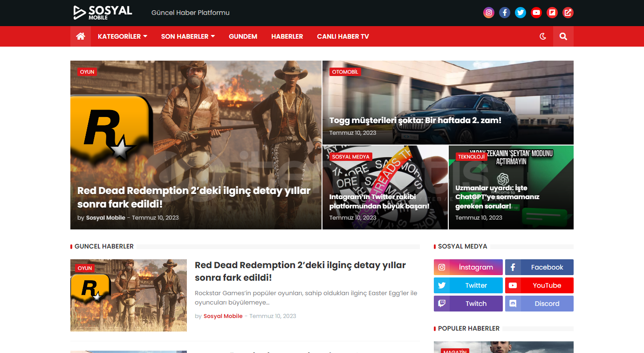Click the Instagram button in Sosyal Medya sidebar
The width and height of the screenshot is (644, 353).
468,267
